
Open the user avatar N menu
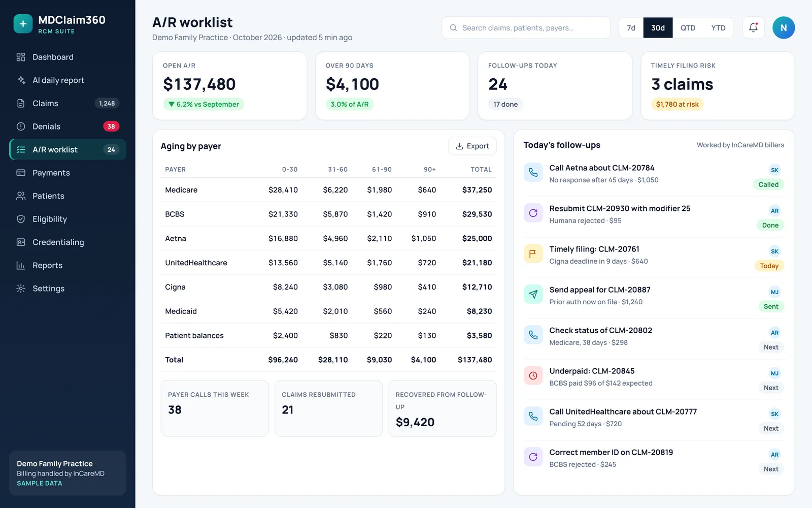tap(784, 28)
